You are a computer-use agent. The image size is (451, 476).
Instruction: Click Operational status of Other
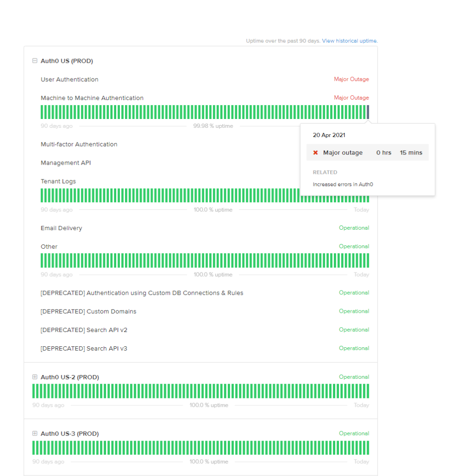click(x=354, y=246)
